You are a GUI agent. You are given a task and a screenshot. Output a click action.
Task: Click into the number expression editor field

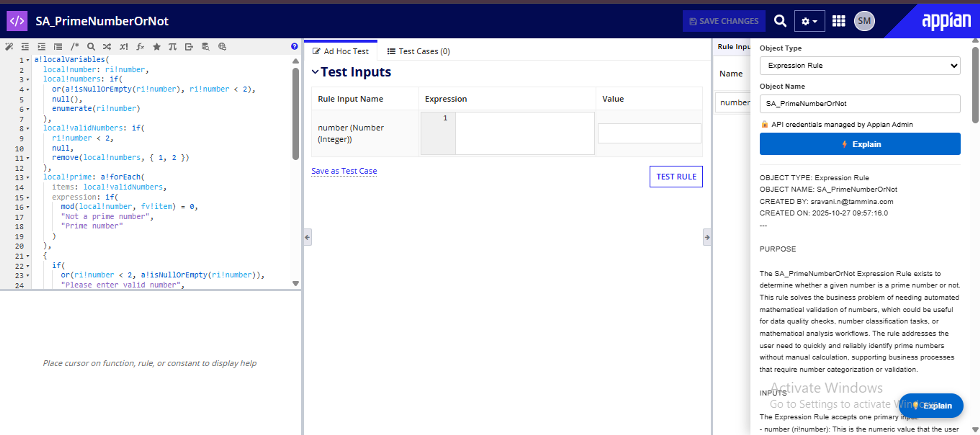click(525, 133)
